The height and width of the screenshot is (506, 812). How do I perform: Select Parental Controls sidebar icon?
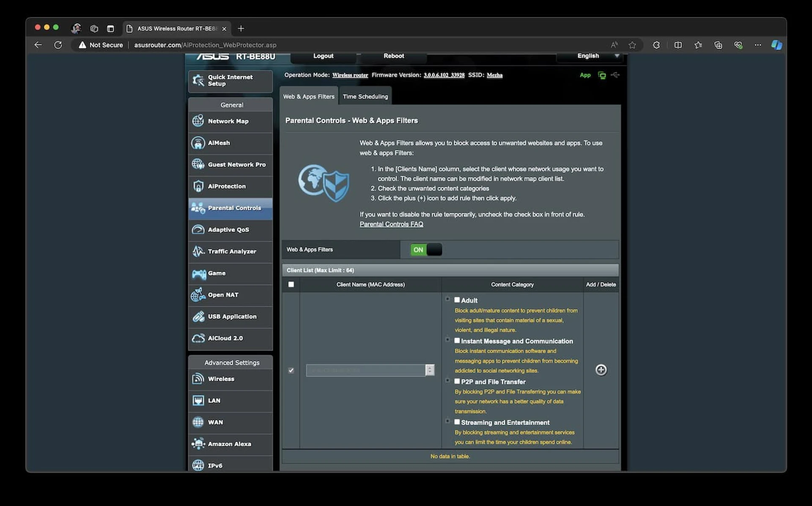click(x=198, y=208)
